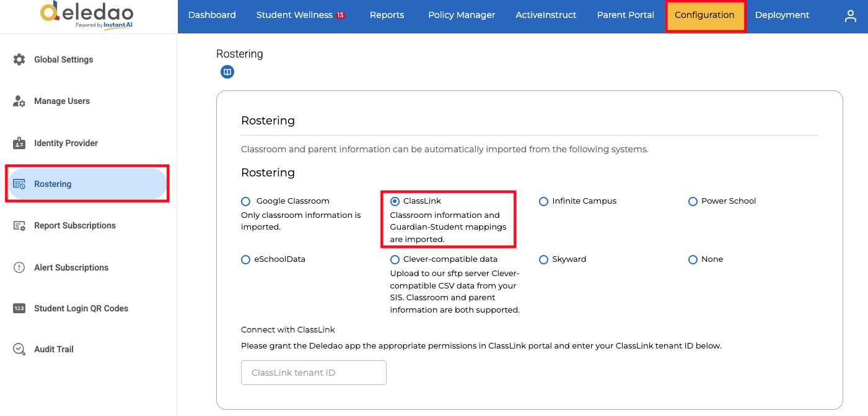
Task: Select the Google Classroom radio button
Action: [x=246, y=201]
